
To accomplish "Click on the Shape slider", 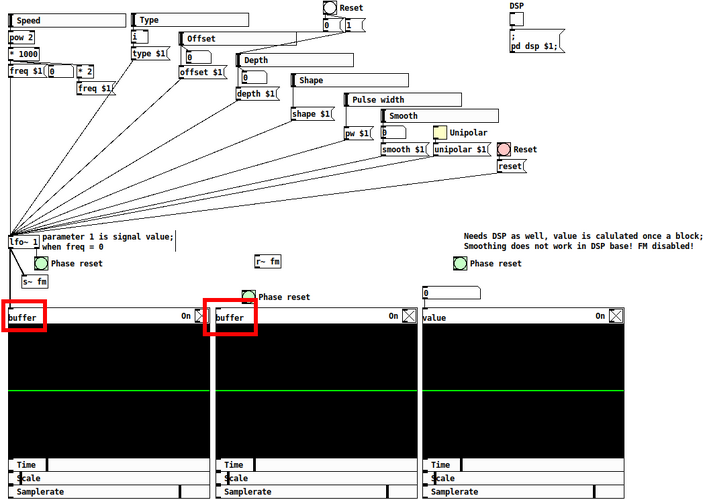I will tap(350, 80).
